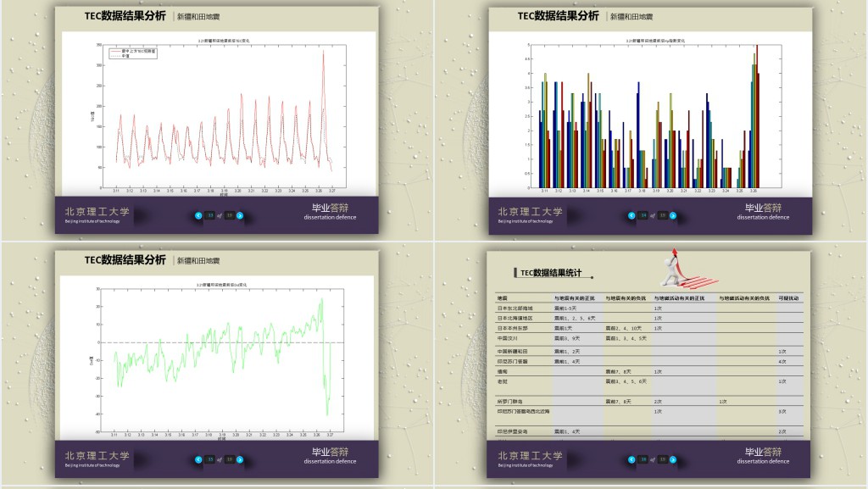Click the climbing figure with red arrow graphic

685,268
